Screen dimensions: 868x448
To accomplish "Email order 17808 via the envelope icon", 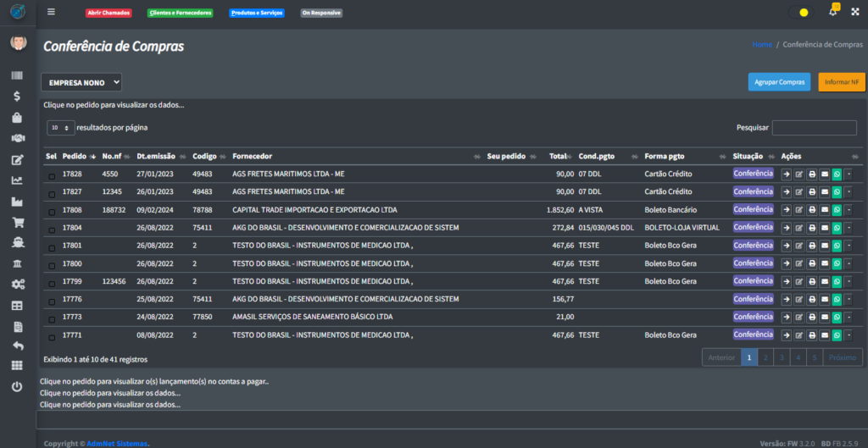I will click(824, 210).
